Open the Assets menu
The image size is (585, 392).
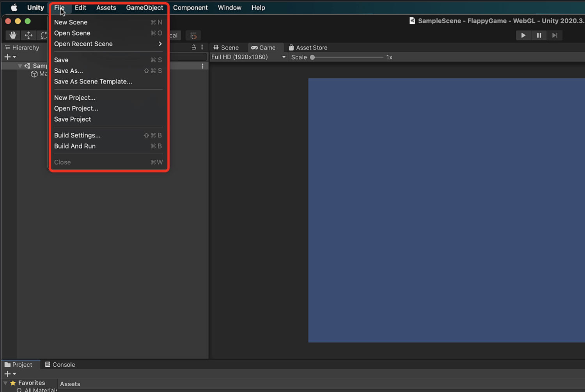click(x=106, y=7)
